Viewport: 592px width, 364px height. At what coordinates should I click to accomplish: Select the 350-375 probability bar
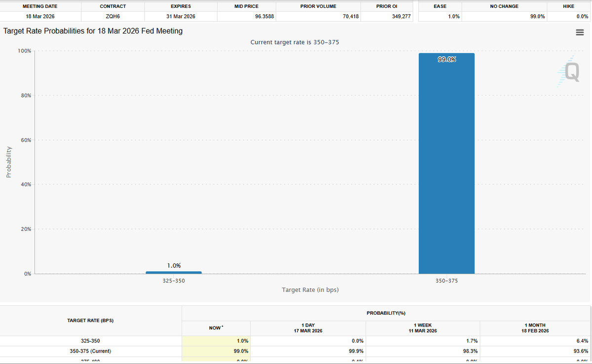point(446,163)
